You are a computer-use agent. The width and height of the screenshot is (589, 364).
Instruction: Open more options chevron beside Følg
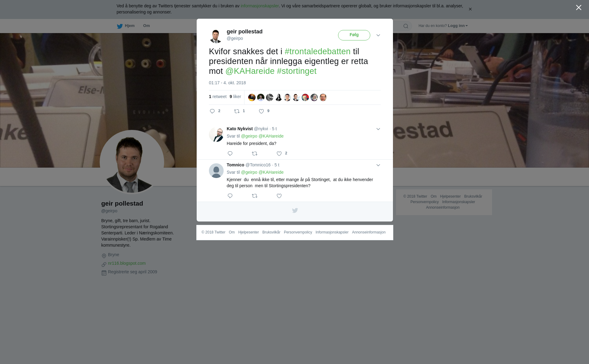378,35
